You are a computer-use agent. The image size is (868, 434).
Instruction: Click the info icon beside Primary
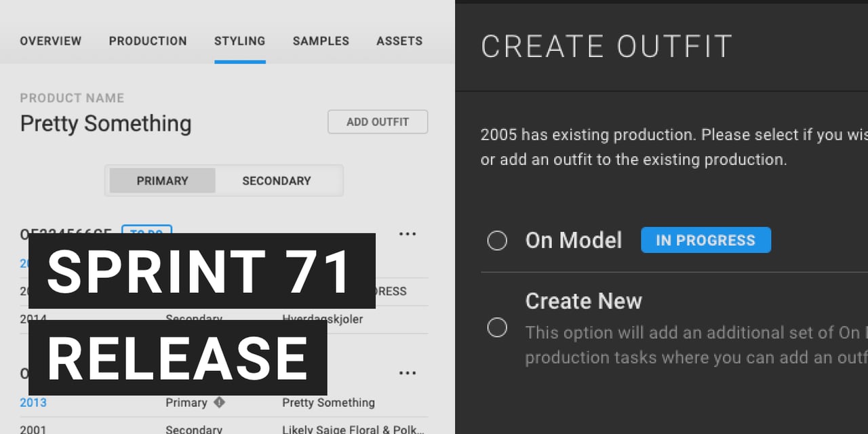[x=219, y=402]
